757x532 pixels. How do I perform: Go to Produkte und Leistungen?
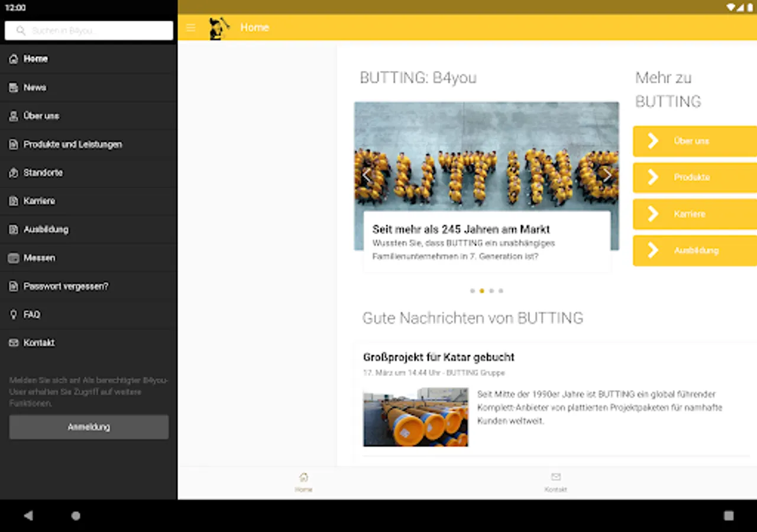pyautogui.click(x=89, y=144)
